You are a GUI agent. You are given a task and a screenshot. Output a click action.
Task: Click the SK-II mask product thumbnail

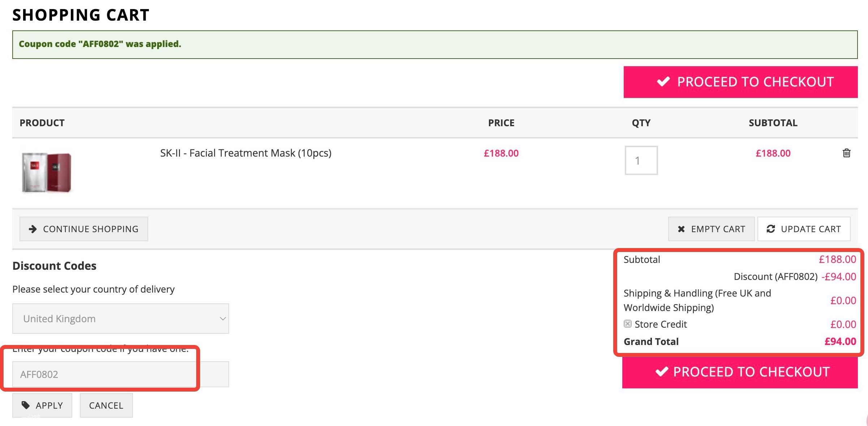click(x=47, y=172)
